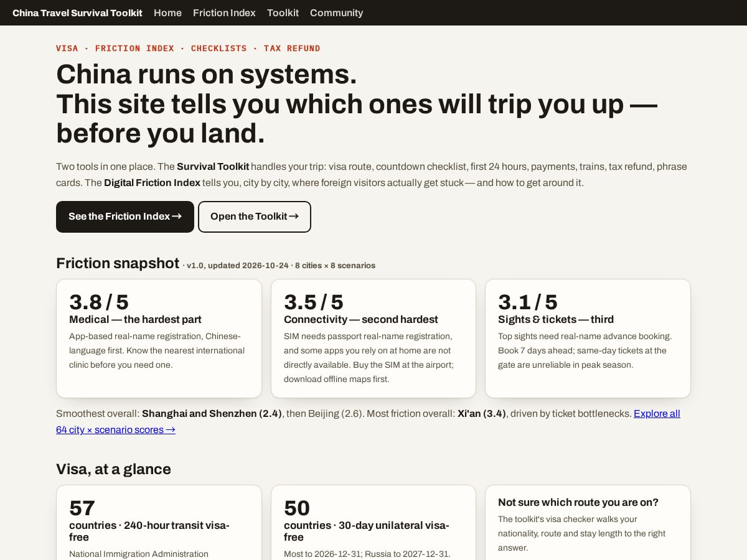Viewport: 747px width, 560px height.
Task: Click the 'VISA · FRICTION INDEX · CHECKLISTS · TAX REFUND' tagline
Action: click(188, 49)
